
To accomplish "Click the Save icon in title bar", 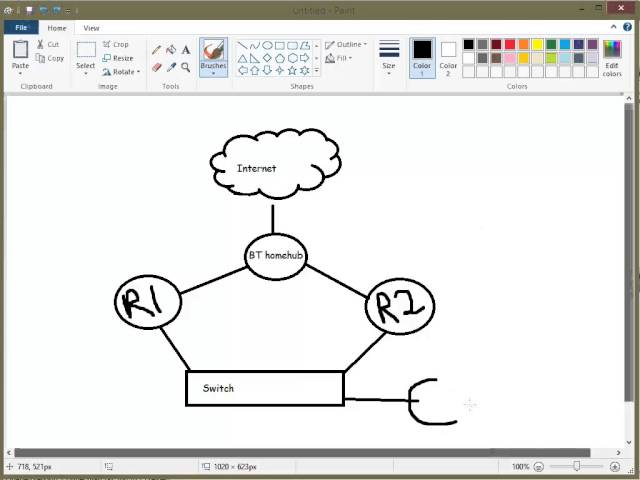I will tap(29, 10).
